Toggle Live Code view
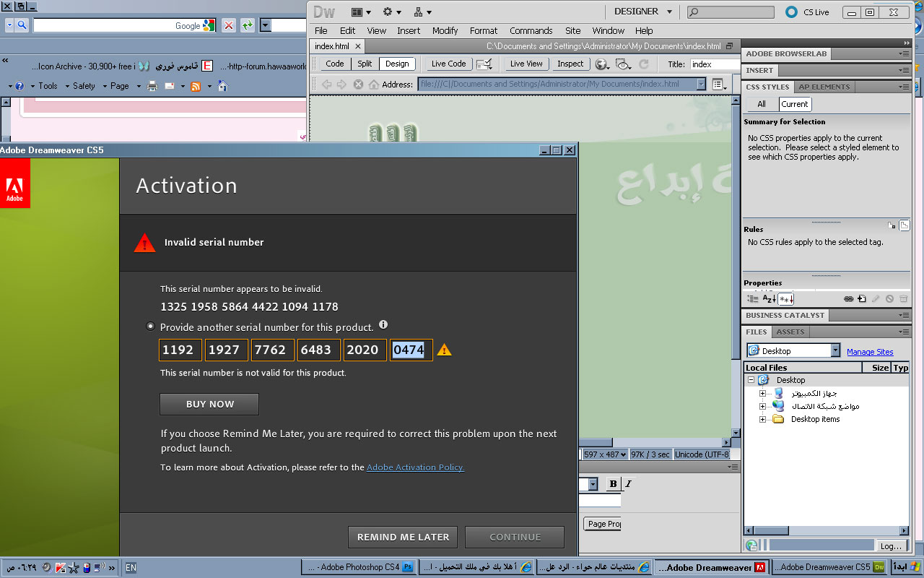924x578 pixels. pyautogui.click(x=448, y=64)
